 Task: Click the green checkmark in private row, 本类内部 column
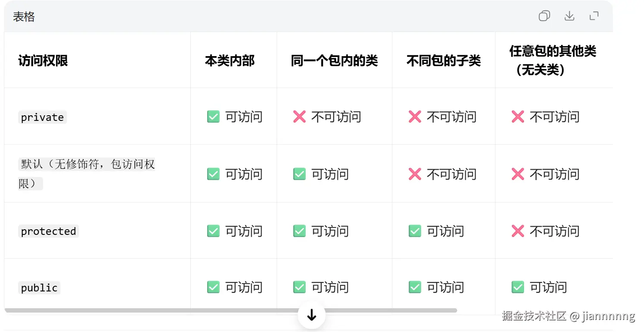pos(213,117)
